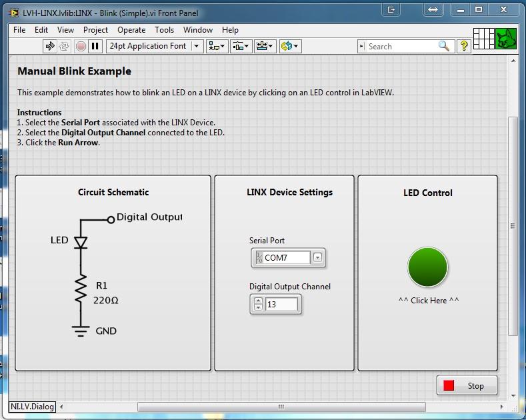Open the Help menu
The image size is (526, 420).
230,30
